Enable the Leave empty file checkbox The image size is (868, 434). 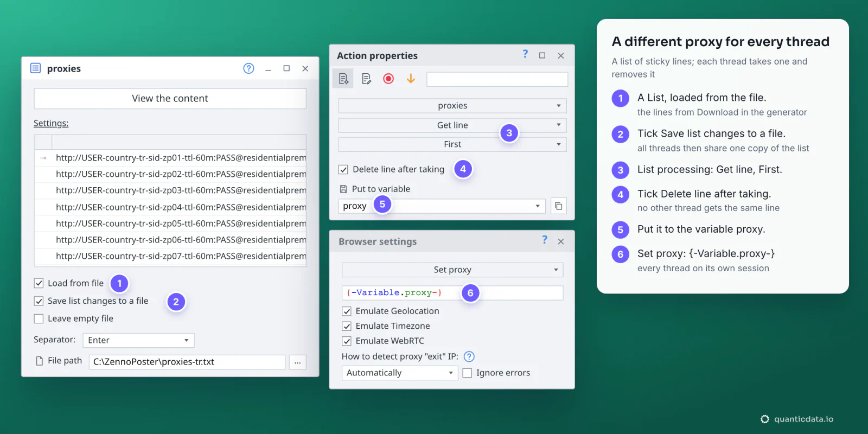point(39,319)
